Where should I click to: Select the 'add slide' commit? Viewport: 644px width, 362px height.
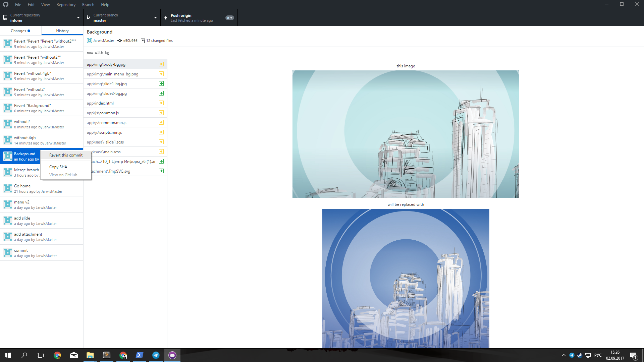[x=42, y=221]
